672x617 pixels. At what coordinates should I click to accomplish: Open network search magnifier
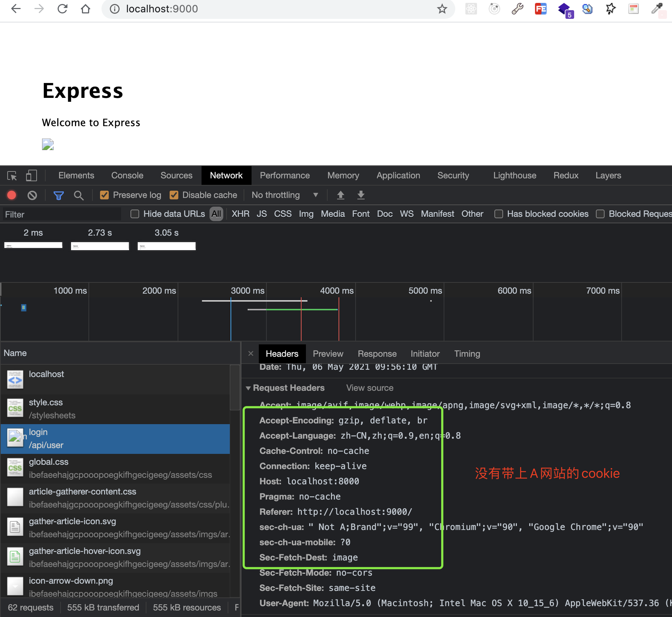pos(79,195)
